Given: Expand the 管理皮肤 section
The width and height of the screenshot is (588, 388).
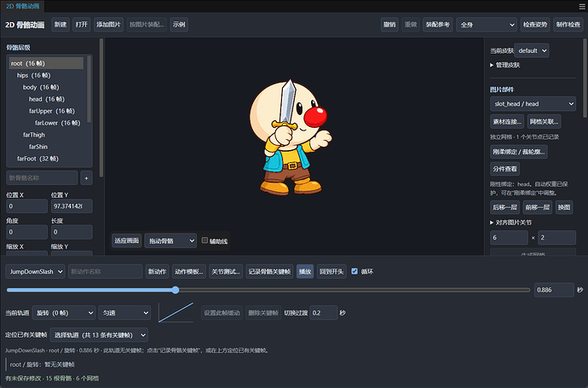Looking at the screenshot, I should click(x=504, y=65).
